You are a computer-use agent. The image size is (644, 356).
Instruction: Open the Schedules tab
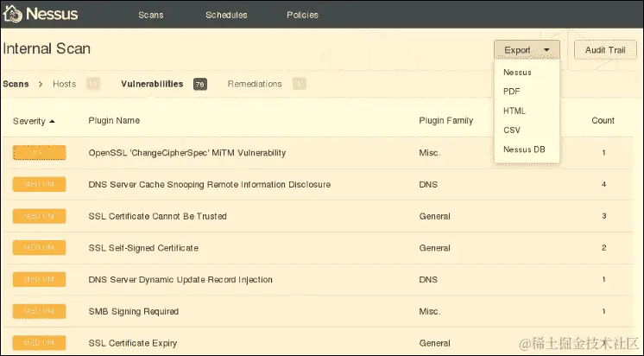tap(226, 15)
